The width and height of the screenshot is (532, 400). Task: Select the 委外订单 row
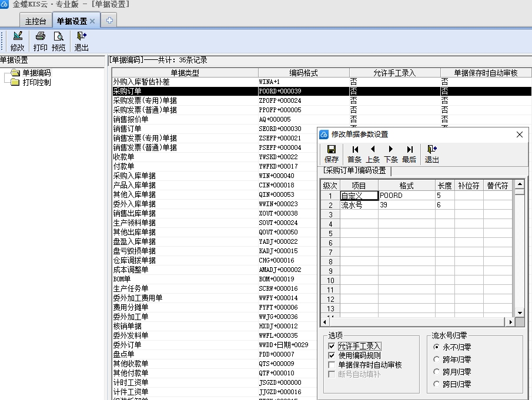215,345
